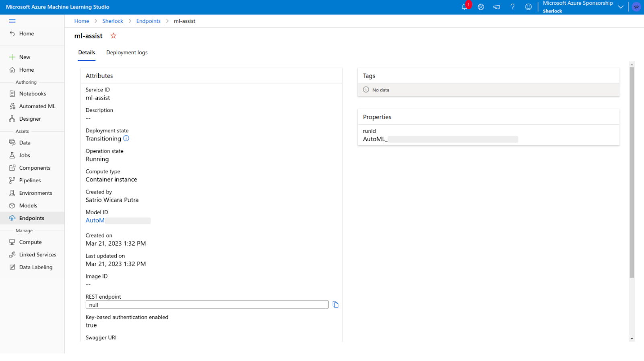This screenshot has width=644, height=361.
Task: Switch to the Details tab
Action: tap(87, 53)
